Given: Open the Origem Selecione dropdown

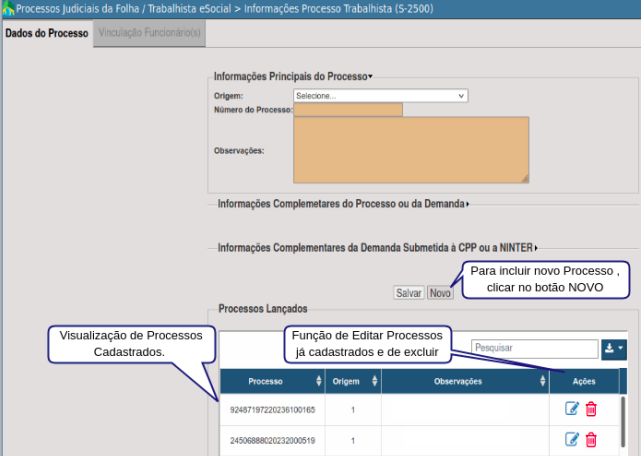Looking at the screenshot, I should coord(381,96).
